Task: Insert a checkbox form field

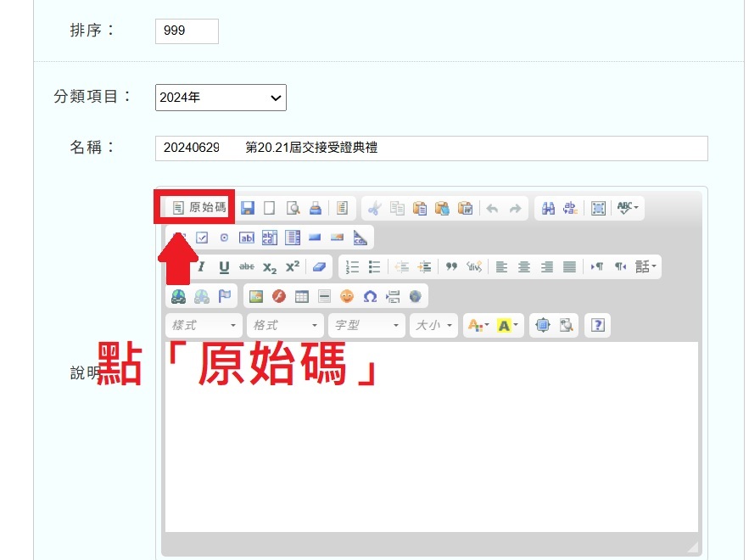Action: pyautogui.click(x=202, y=238)
